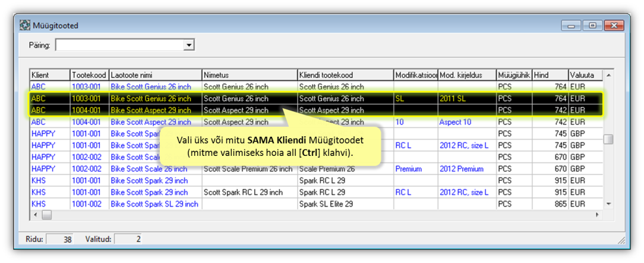Maximize the Müügitooted window
This screenshot has height=263, width=644.
pos(592,26)
